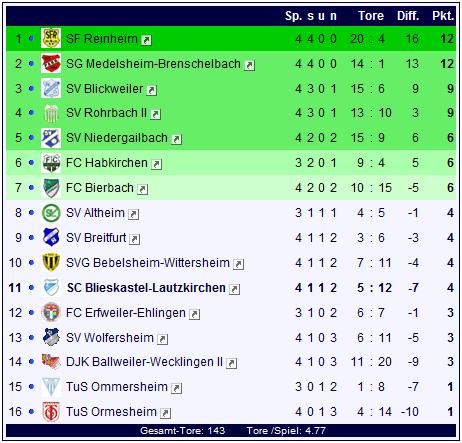Select the SV Wolfersheim team name
Image resolution: width=462 pixels, height=443 pixels.
(110, 338)
